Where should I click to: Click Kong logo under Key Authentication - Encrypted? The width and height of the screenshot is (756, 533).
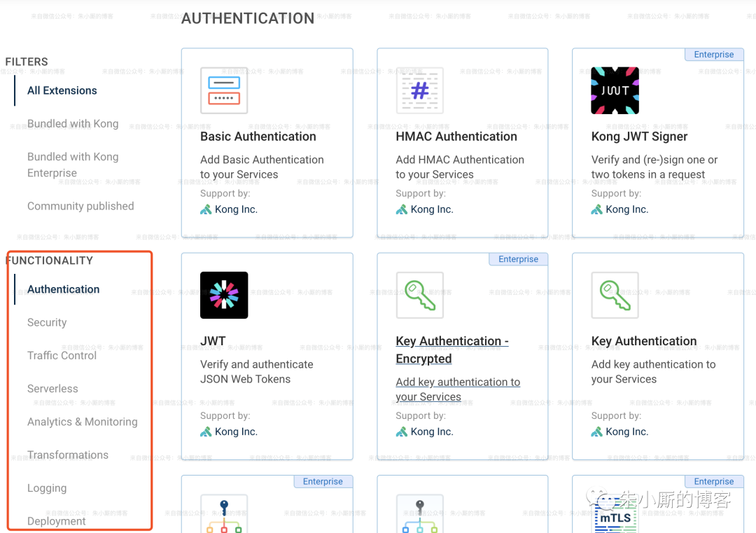click(401, 431)
